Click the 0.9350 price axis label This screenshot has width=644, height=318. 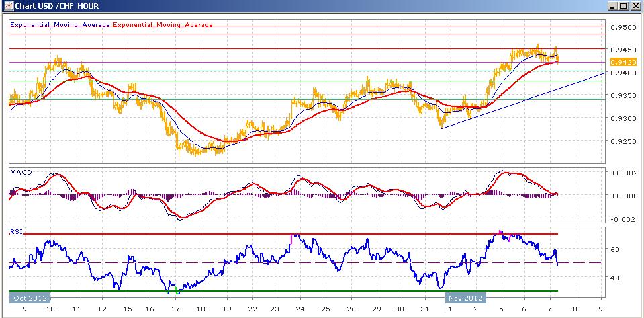click(623, 96)
